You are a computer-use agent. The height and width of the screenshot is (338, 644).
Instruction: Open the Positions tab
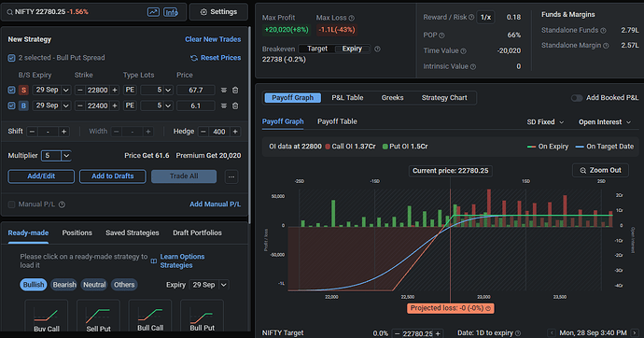[x=77, y=232]
